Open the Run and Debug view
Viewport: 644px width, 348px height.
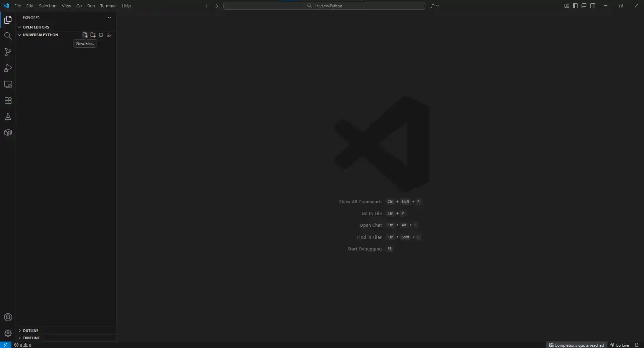tap(8, 68)
